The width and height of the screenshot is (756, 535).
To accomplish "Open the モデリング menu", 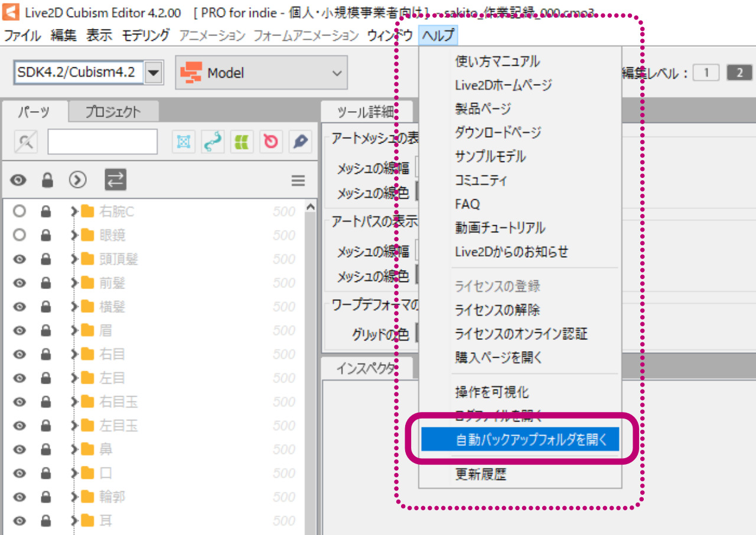I will pyautogui.click(x=145, y=35).
